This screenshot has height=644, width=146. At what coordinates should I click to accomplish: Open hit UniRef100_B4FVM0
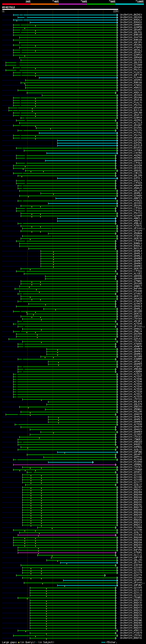(131, 289)
